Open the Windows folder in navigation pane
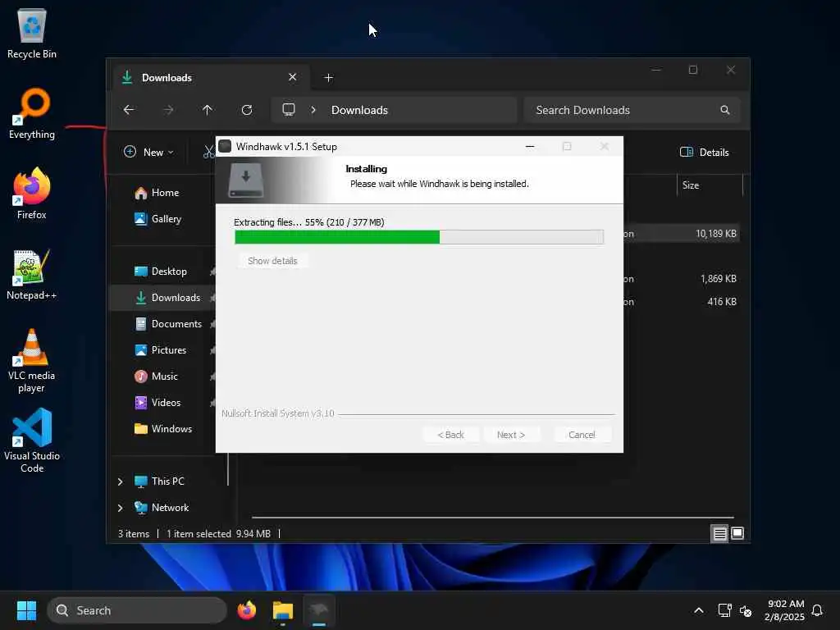 point(163,428)
